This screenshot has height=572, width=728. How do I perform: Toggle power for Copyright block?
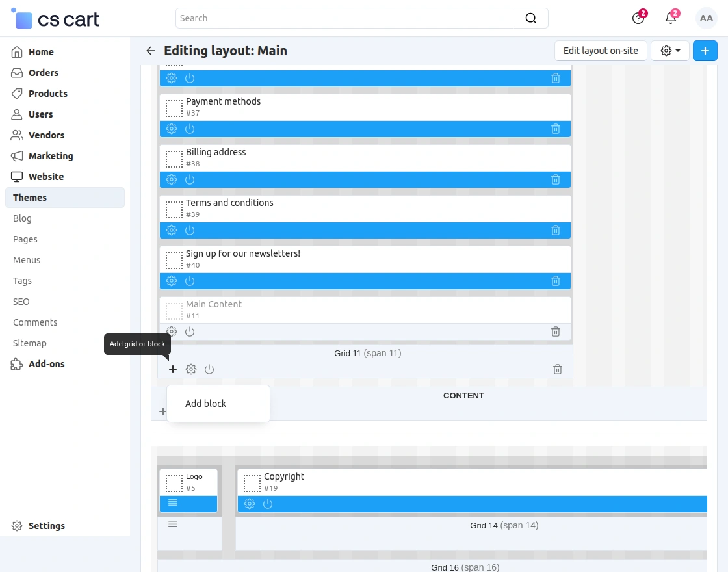pyautogui.click(x=267, y=504)
